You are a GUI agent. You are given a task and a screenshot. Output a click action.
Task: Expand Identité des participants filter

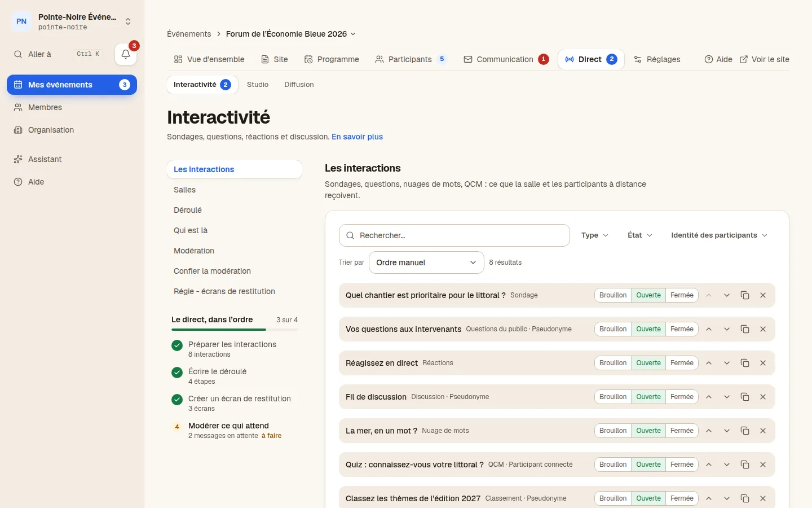click(719, 235)
